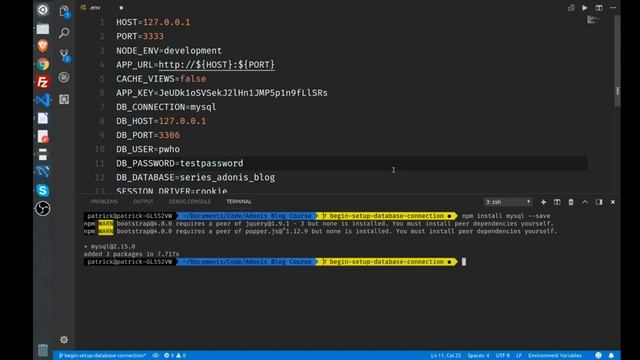Click the npm install mysql --save command text
The image size is (640, 360).
click(x=506, y=216)
